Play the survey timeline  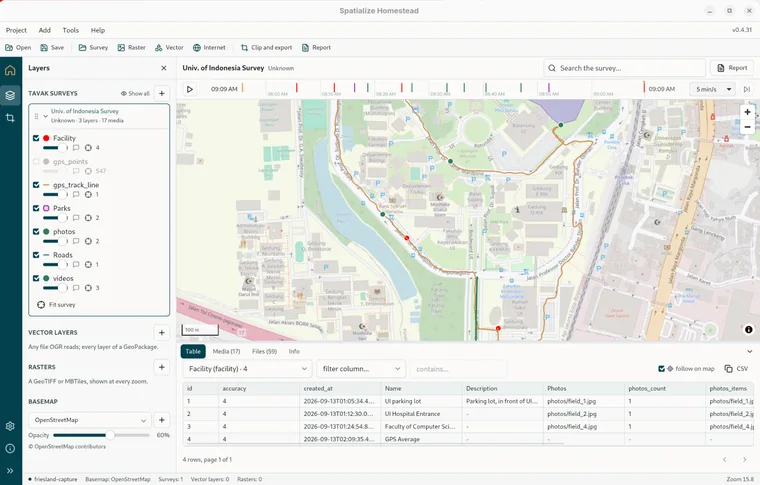click(190, 89)
